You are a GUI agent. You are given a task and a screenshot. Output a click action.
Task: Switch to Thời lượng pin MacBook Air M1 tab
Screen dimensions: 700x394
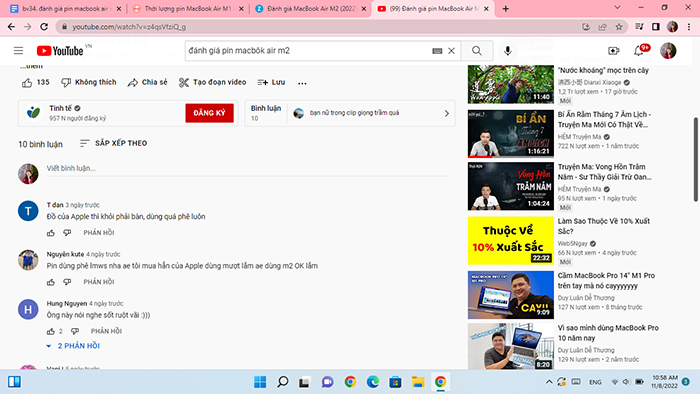point(188,8)
